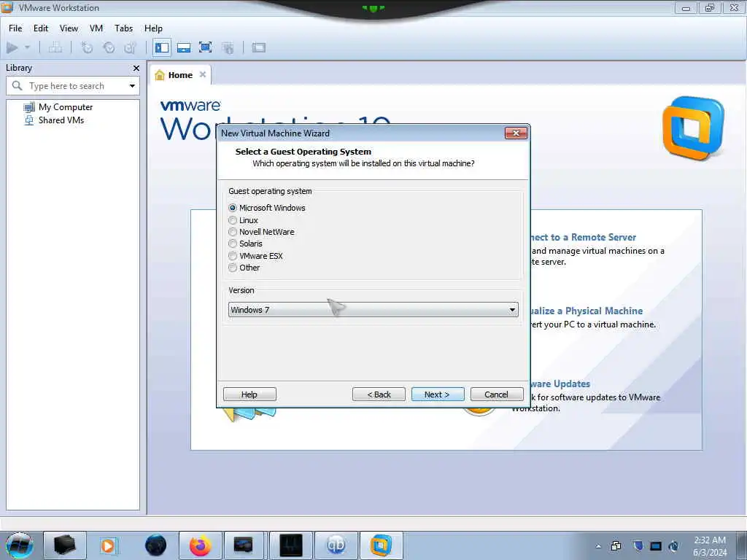Click Next > in the wizard

[438, 394]
